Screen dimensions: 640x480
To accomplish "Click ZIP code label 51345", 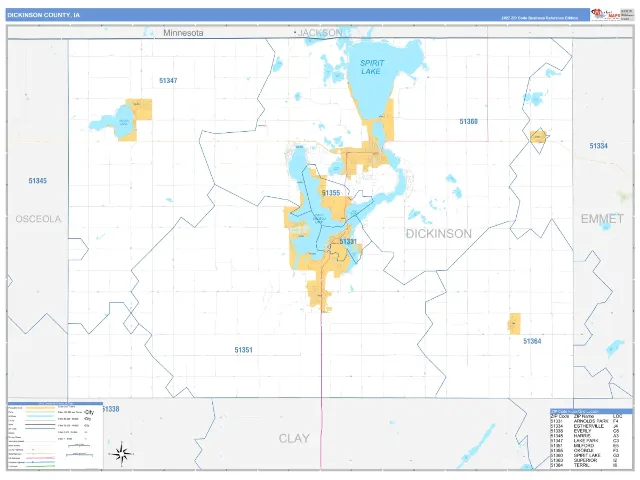I will click(38, 181).
